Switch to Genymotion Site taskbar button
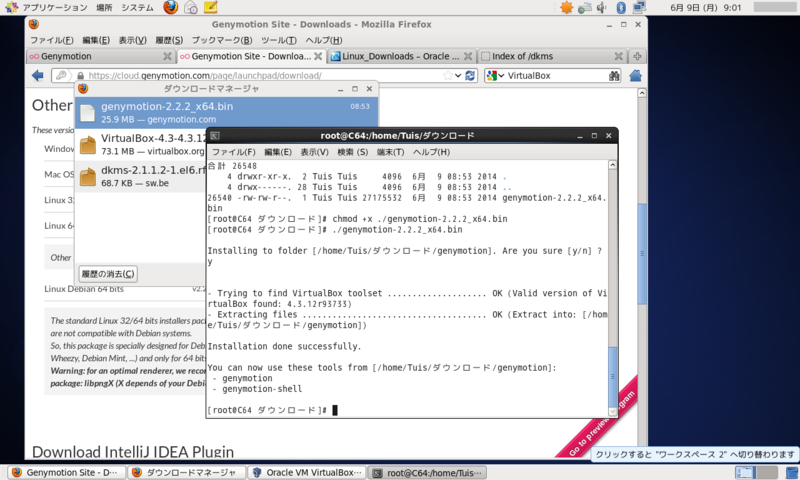 point(67,473)
